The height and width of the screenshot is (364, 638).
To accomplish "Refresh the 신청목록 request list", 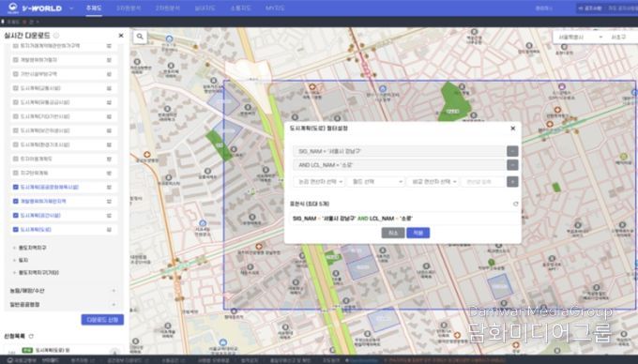I will [31, 337].
